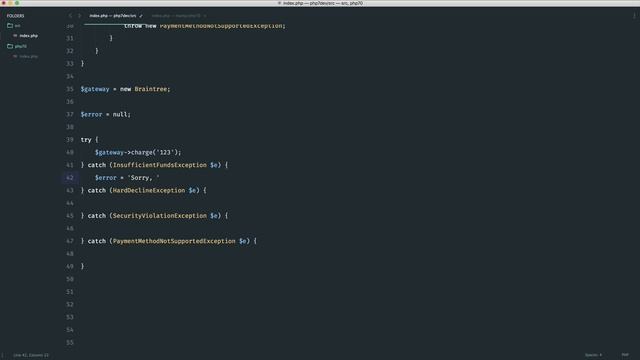Screen dimensions: 640x360
Task: Open the PHP syntax selector
Action: coord(625,355)
